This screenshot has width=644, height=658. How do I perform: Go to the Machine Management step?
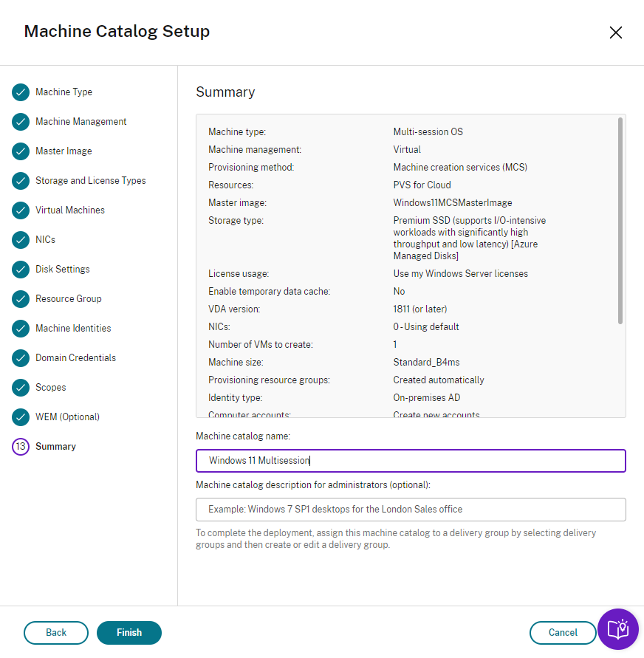[x=80, y=122]
